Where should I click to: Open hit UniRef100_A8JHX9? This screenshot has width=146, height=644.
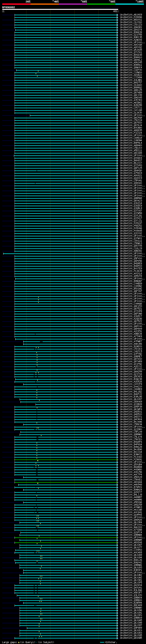[x=131, y=15]
